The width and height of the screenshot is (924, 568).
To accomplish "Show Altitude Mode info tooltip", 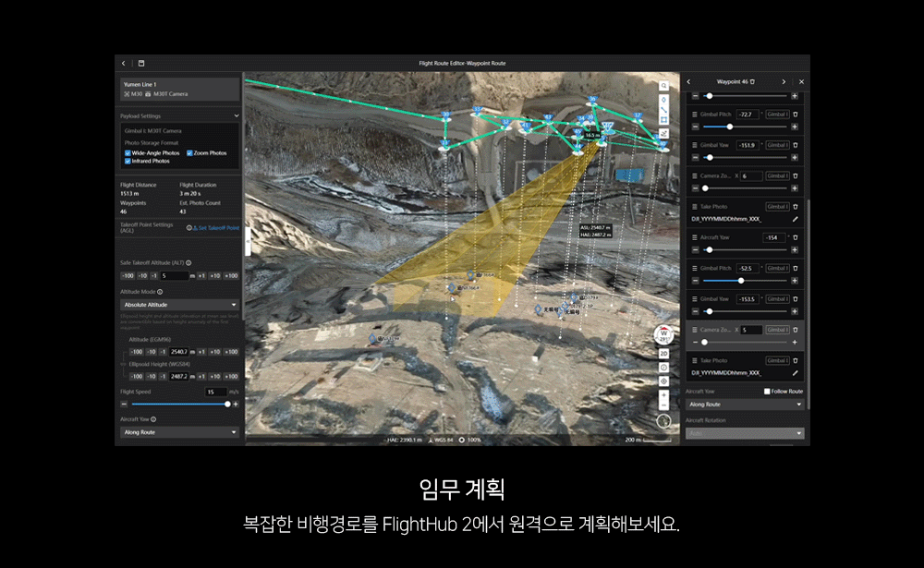I will (160, 292).
